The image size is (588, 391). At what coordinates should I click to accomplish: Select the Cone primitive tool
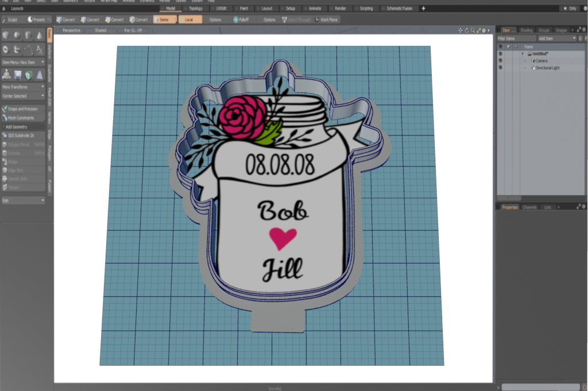pos(39,35)
